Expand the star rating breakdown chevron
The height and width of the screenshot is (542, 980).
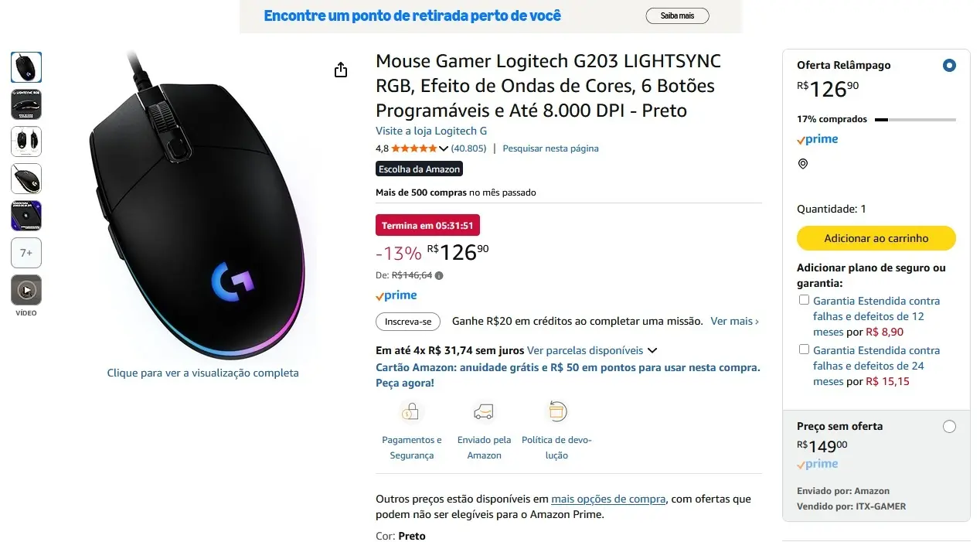click(444, 148)
